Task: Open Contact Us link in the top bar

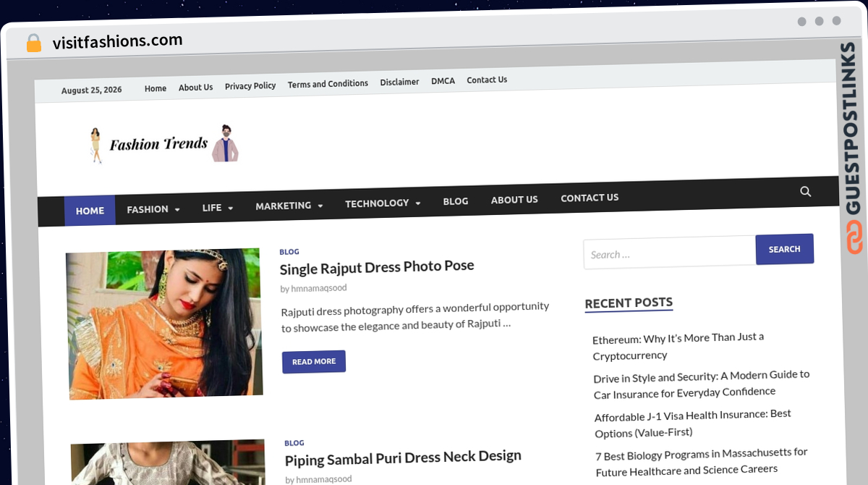Action: point(487,80)
